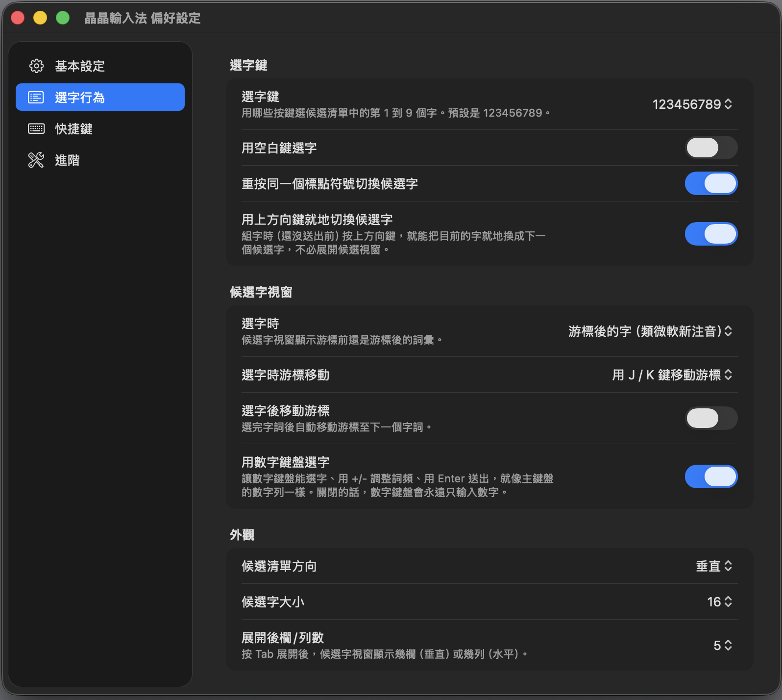
Task: Open the 選字鍵 123456789 popup menu
Action: 692,104
